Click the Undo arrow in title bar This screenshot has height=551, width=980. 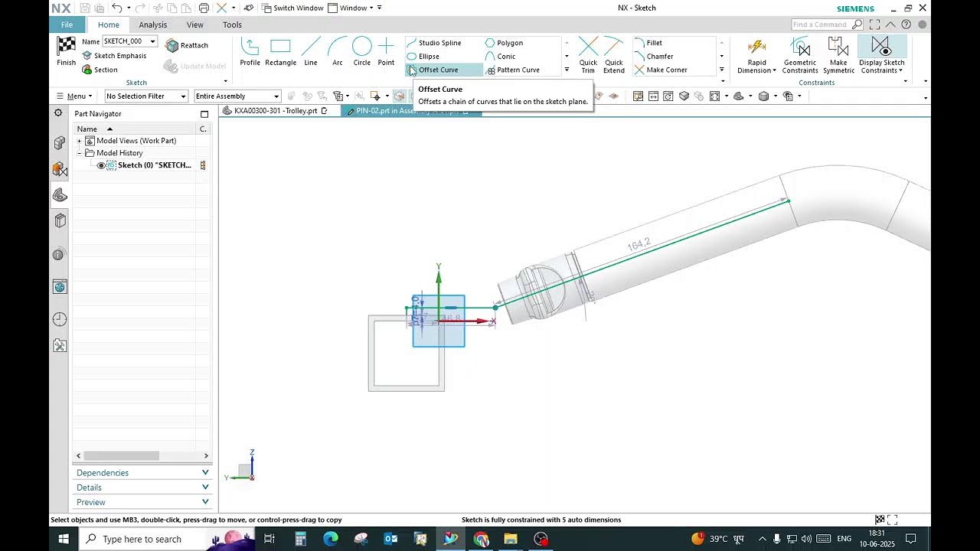116,8
